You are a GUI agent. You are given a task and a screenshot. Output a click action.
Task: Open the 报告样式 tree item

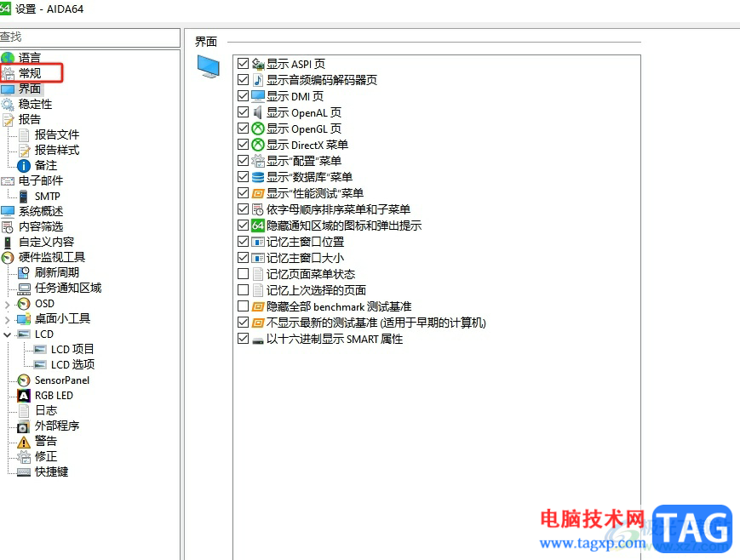pyautogui.click(x=57, y=150)
